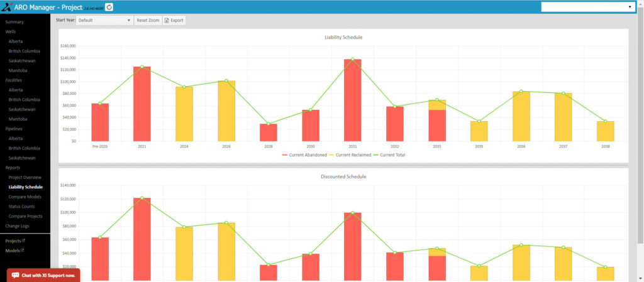Click the Reset Zoom button
The image size is (644, 282).
pos(148,20)
